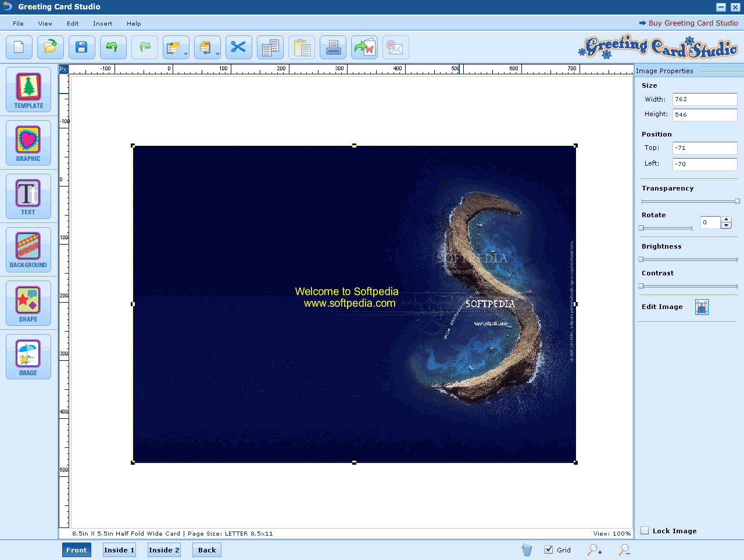The height and width of the screenshot is (560, 744).
Task: Open the Template panel
Action: pyautogui.click(x=28, y=90)
